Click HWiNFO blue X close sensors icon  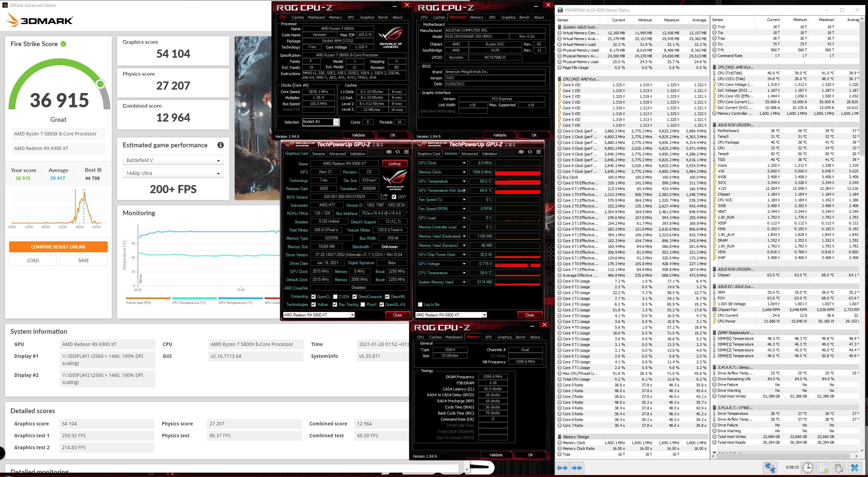pyautogui.click(x=854, y=467)
